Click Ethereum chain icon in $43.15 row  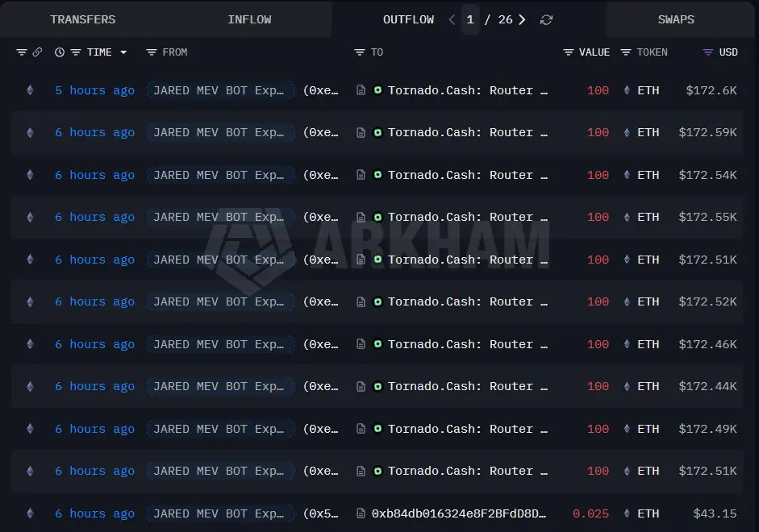point(30,513)
